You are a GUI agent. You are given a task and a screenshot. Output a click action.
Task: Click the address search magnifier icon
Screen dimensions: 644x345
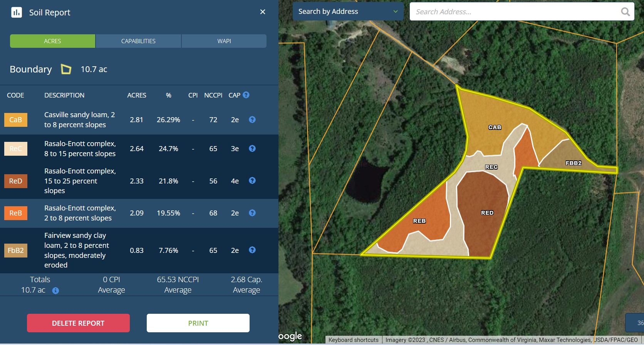pos(626,12)
